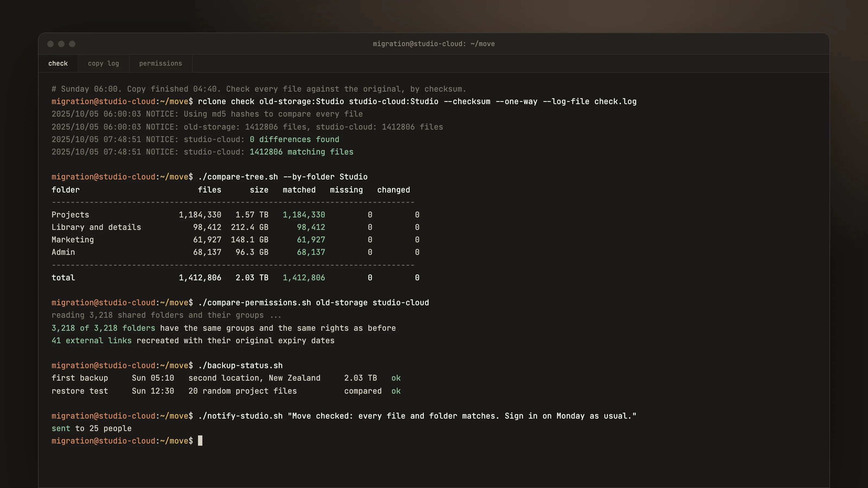Click the size value 212.4 GB
Image resolution: width=868 pixels, height=488 pixels.
[x=250, y=227]
